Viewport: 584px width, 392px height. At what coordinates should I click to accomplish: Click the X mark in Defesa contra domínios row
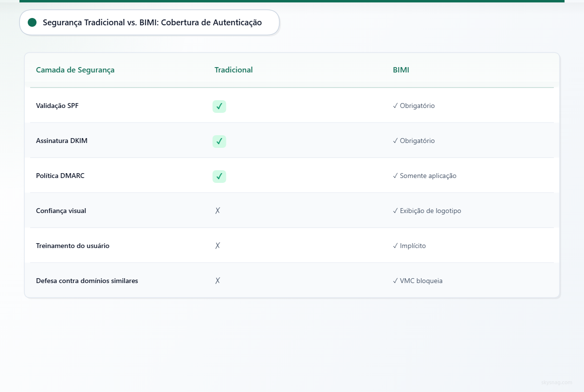pos(218,281)
